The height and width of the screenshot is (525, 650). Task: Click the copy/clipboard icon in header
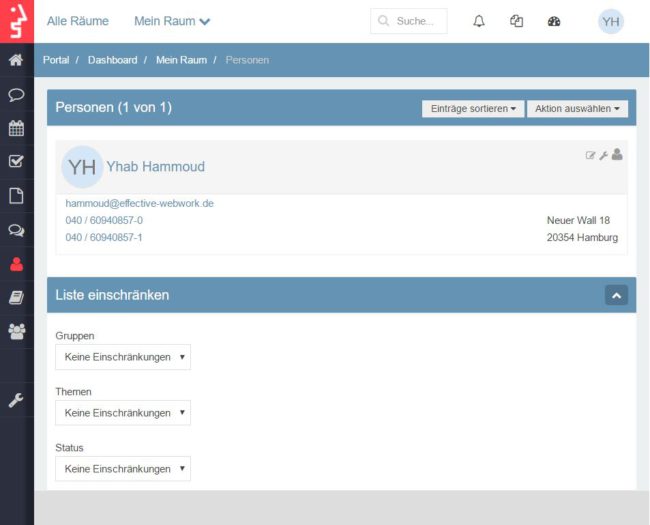coord(516,21)
